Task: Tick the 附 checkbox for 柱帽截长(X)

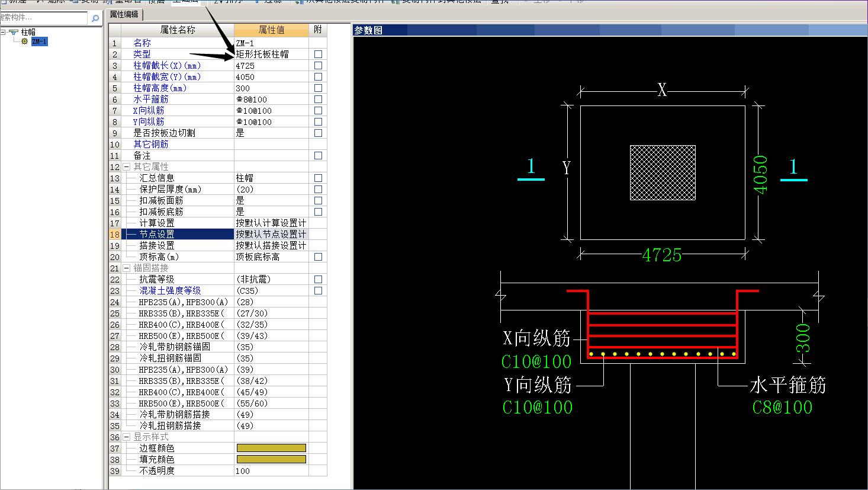Action: click(318, 65)
